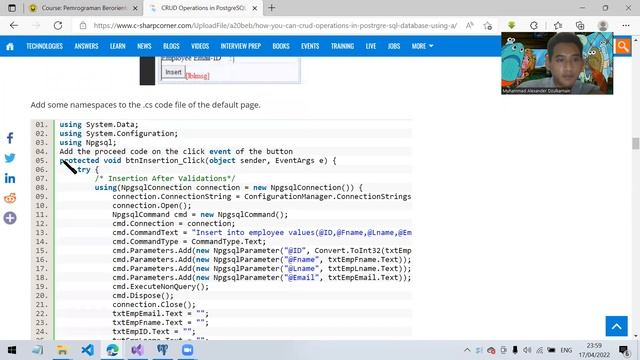The height and width of the screenshot is (360, 640).
Task: Open the site search magnifier
Action: 623,46
